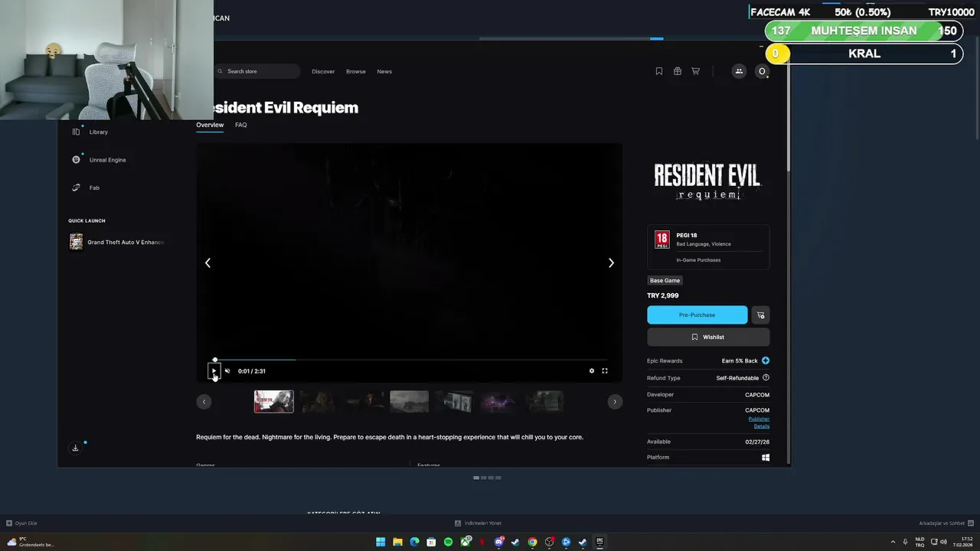The height and width of the screenshot is (551, 980).
Task: Open the account profile avatar
Action: 761,71
